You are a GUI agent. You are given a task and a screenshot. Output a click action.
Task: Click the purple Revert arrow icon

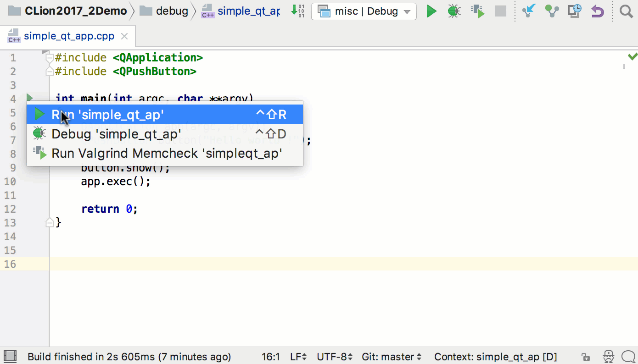pos(597,11)
